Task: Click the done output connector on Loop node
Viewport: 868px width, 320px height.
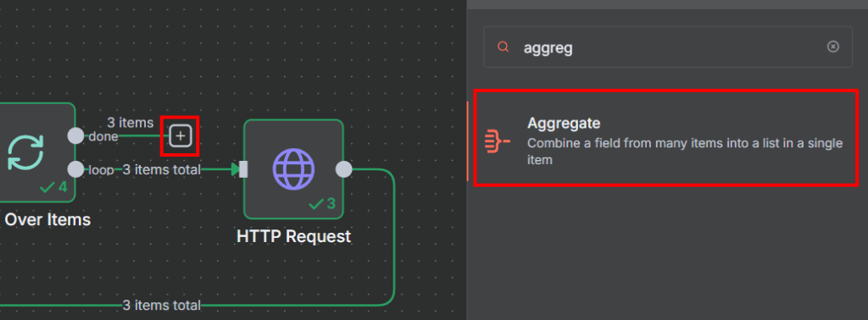Action: (75, 135)
